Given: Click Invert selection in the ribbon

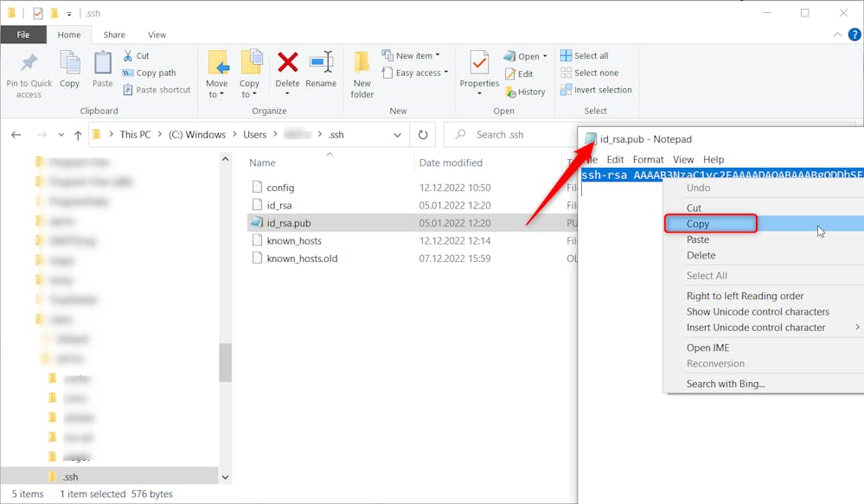Looking at the screenshot, I should point(596,90).
